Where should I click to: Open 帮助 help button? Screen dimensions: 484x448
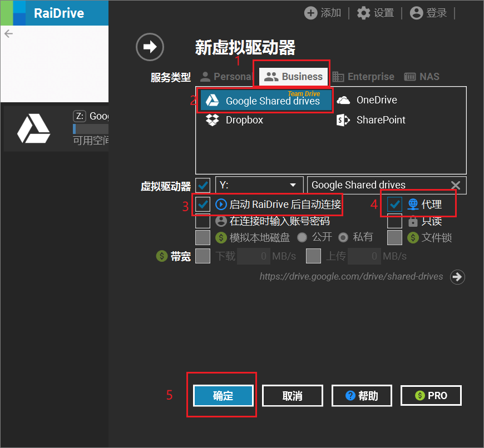[x=362, y=396]
